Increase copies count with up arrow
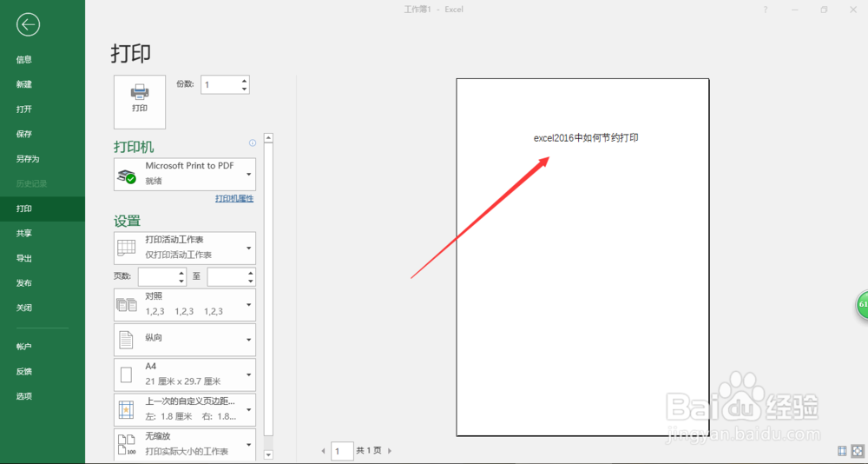 click(x=244, y=81)
